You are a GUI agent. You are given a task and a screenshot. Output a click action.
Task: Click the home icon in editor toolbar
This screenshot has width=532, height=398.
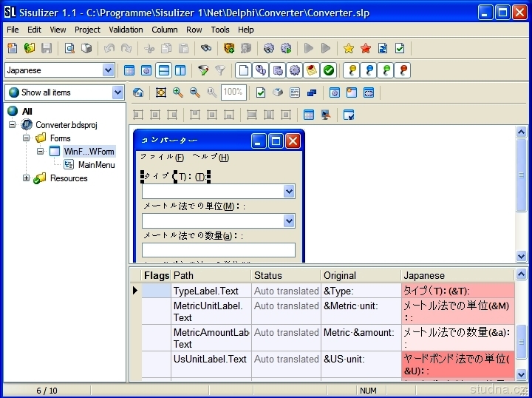pyautogui.click(x=138, y=92)
